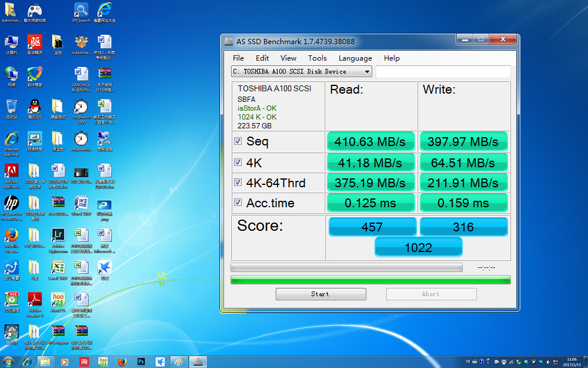
Task: Uncheck the 4K benchmark checkbox
Action: pos(238,163)
